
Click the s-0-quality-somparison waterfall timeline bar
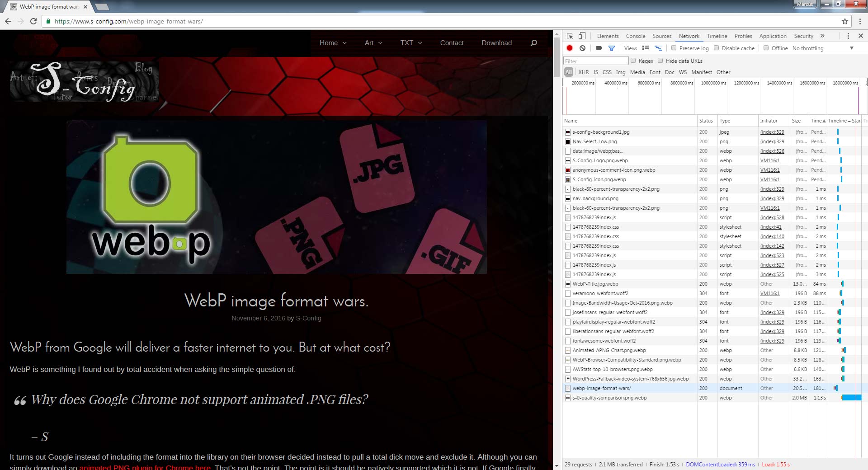point(852,398)
